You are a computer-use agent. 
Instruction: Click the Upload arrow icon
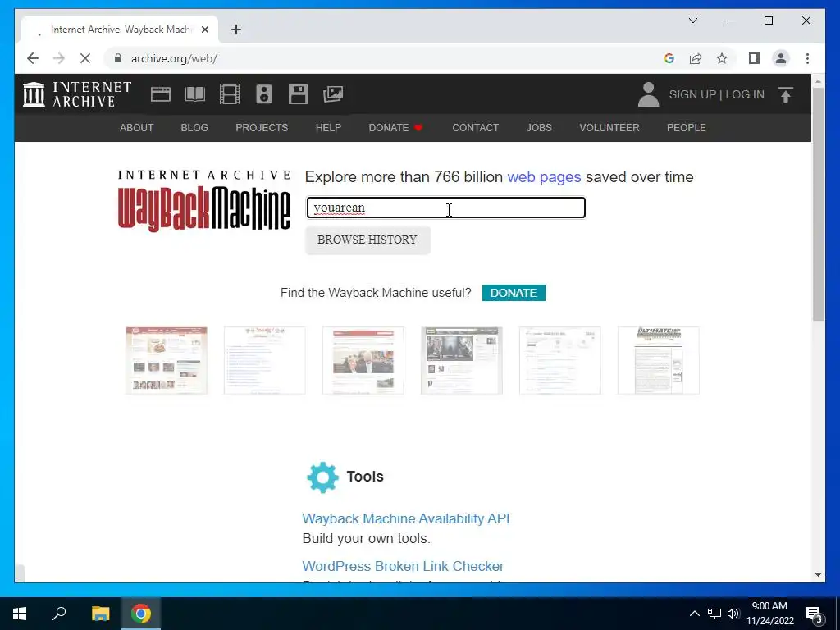pyautogui.click(x=785, y=94)
